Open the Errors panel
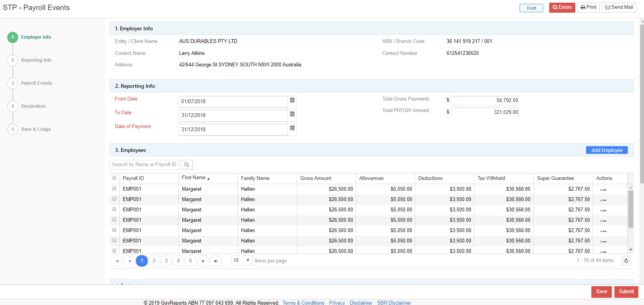This screenshot has height=305, width=644. [562, 7]
